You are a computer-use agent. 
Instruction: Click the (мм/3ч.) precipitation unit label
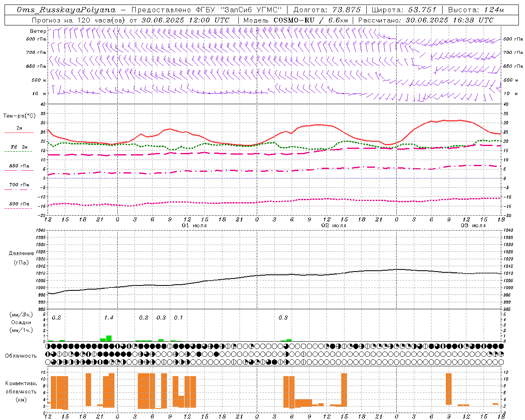coord(21,315)
